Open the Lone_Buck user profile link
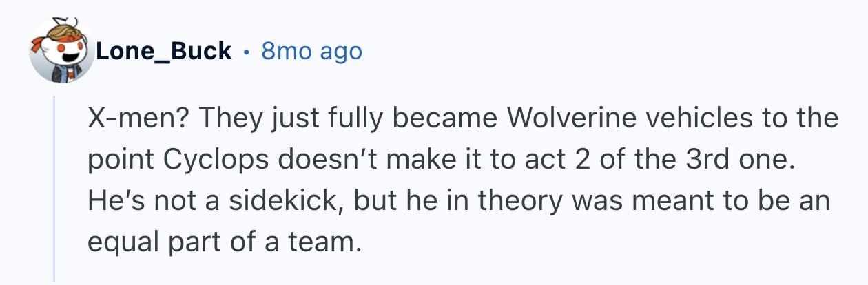Viewport: 868px width, 285px height. point(163,51)
